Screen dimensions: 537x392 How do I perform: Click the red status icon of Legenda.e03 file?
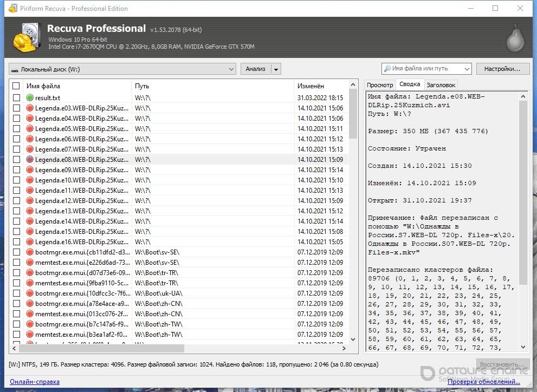point(30,108)
